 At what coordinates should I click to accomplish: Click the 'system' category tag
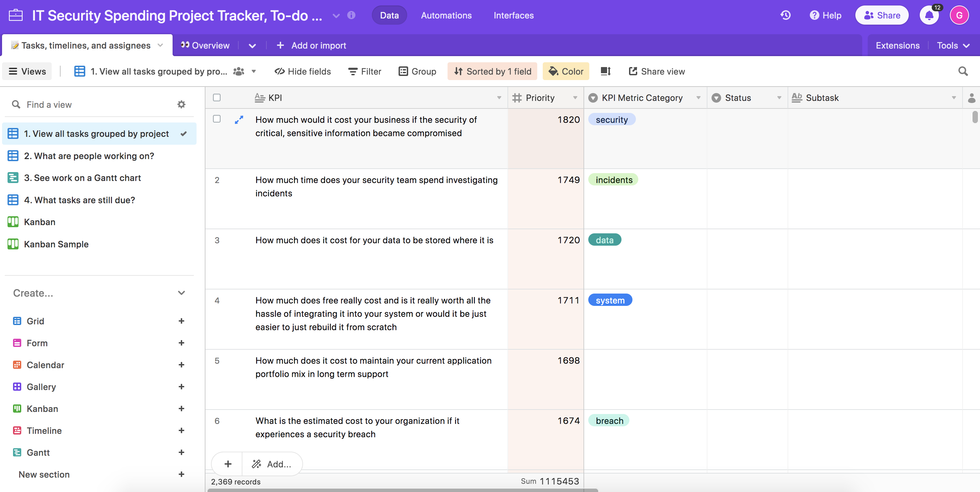tap(610, 300)
